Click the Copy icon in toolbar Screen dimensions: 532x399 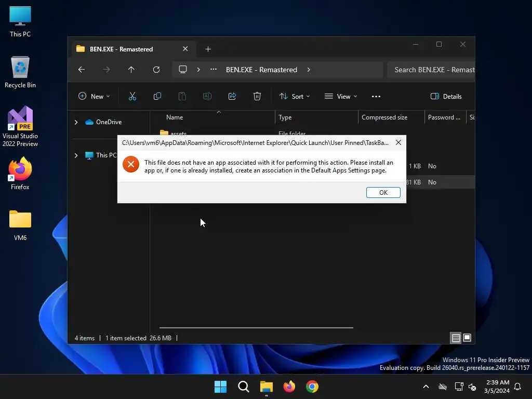[x=157, y=96]
